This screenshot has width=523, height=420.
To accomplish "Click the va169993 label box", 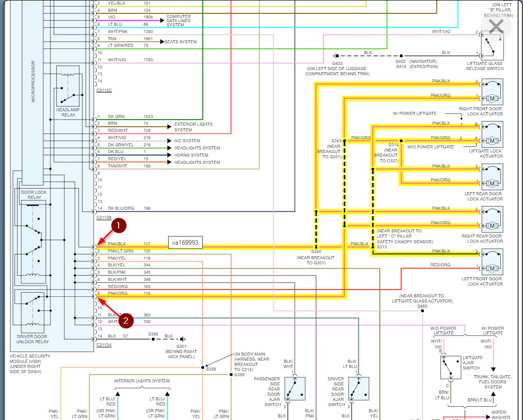I will [x=185, y=243].
